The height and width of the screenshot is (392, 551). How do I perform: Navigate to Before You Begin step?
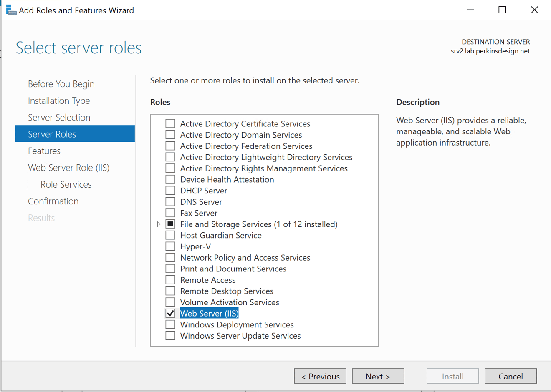click(x=61, y=84)
